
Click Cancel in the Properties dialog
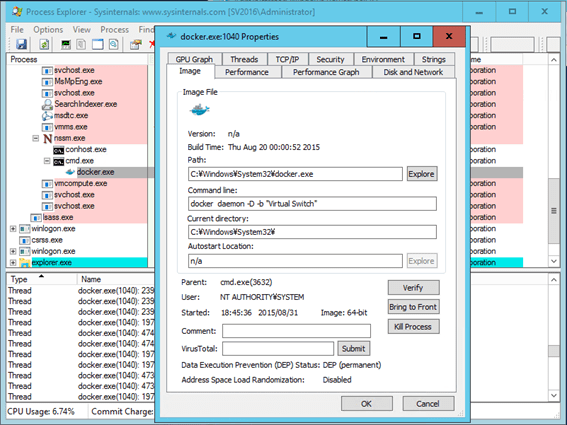tap(428, 404)
